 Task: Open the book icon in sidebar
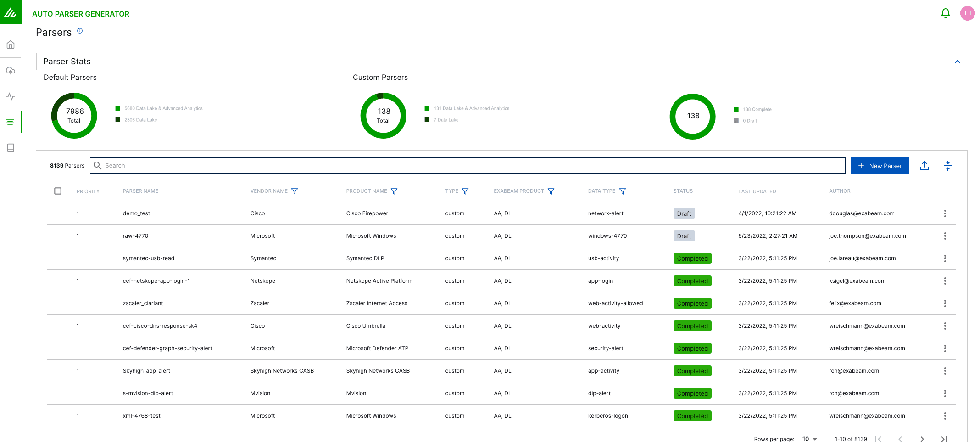[x=11, y=148]
